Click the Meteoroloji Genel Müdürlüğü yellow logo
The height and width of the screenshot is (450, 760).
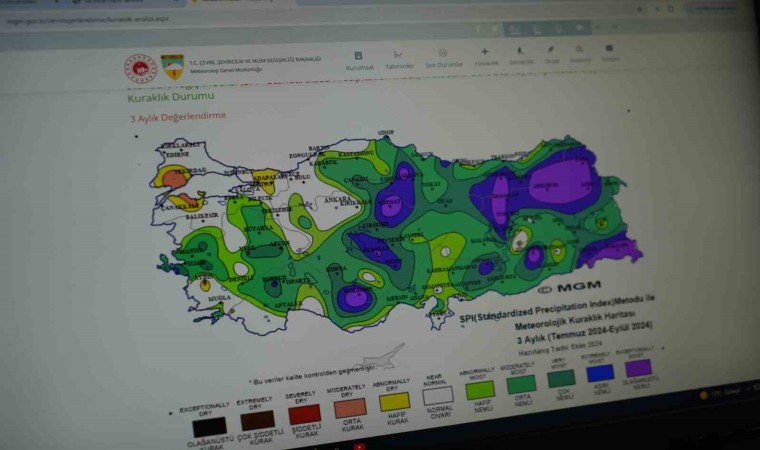tap(172, 66)
